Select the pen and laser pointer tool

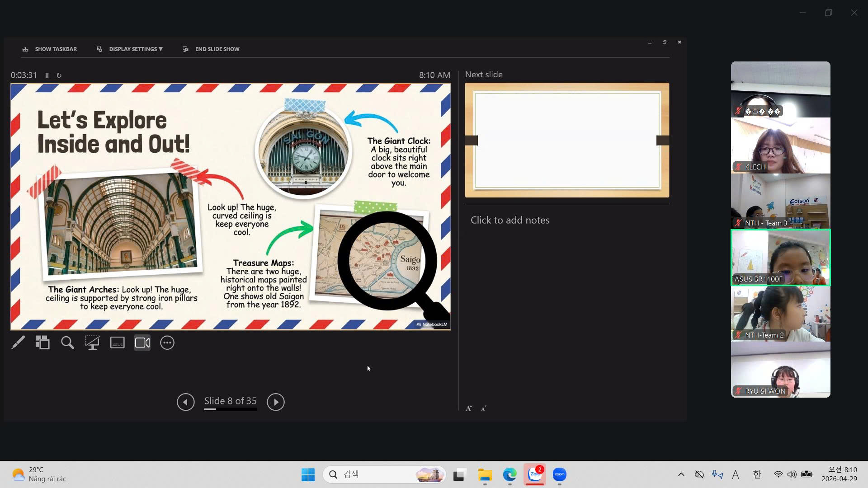point(18,343)
